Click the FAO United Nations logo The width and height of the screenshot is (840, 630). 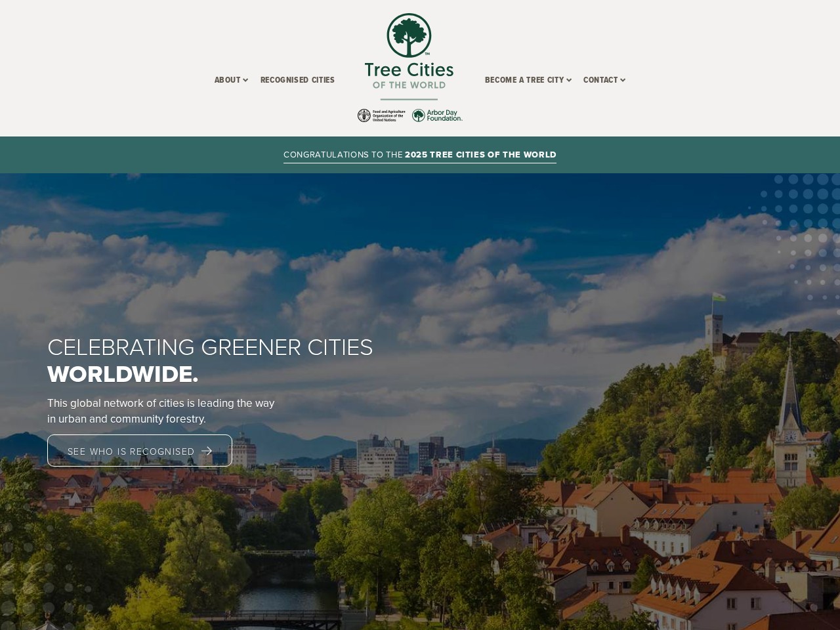point(381,115)
